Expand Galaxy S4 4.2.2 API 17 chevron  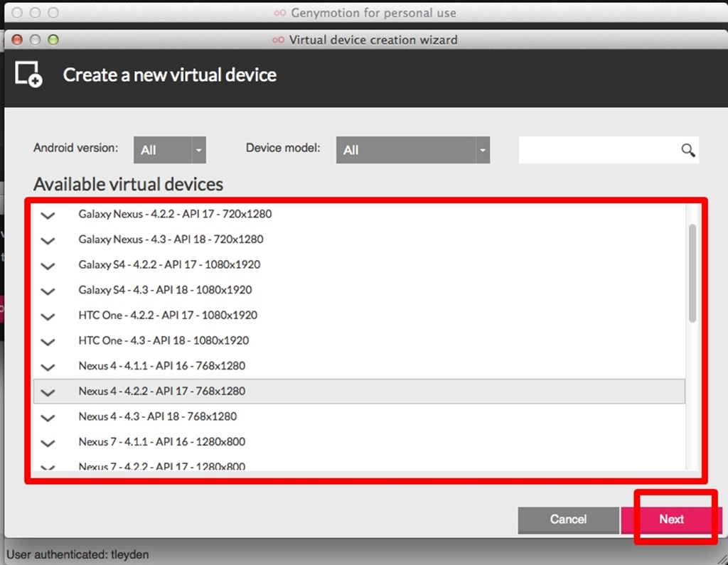point(48,266)
